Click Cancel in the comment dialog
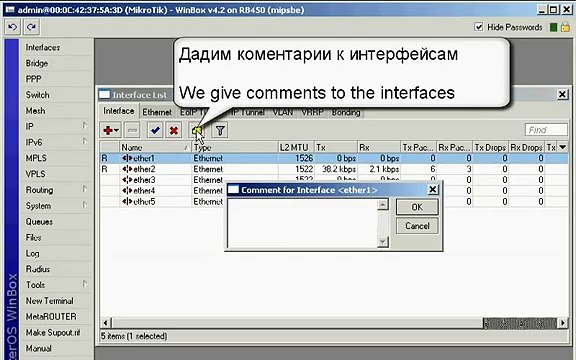 [x=417, y=226]
